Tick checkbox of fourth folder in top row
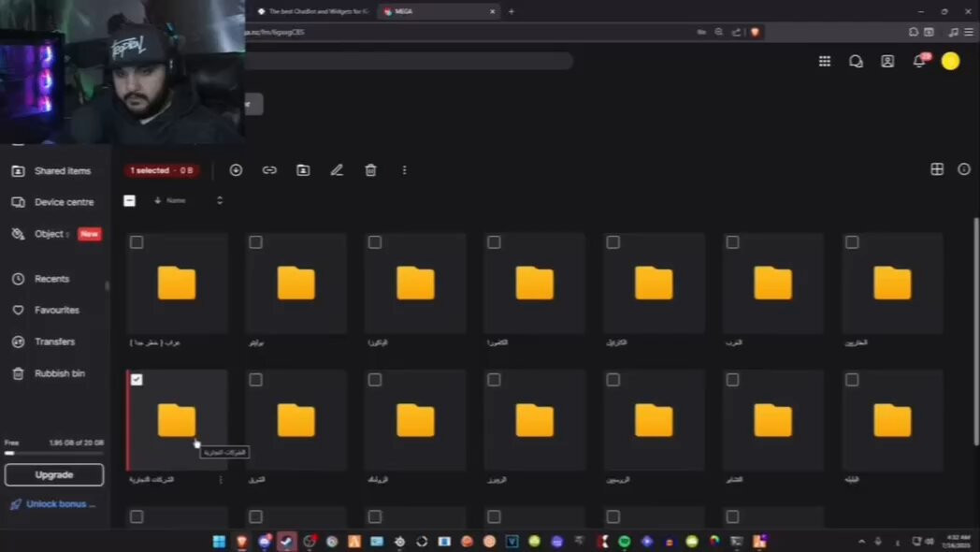 click(494, 242)
